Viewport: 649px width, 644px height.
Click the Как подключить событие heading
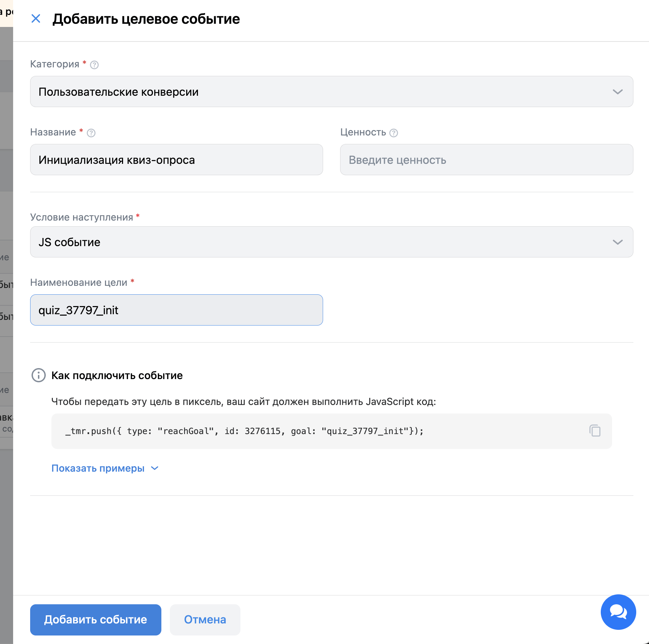pyautogui.click(x=117, y=376)
